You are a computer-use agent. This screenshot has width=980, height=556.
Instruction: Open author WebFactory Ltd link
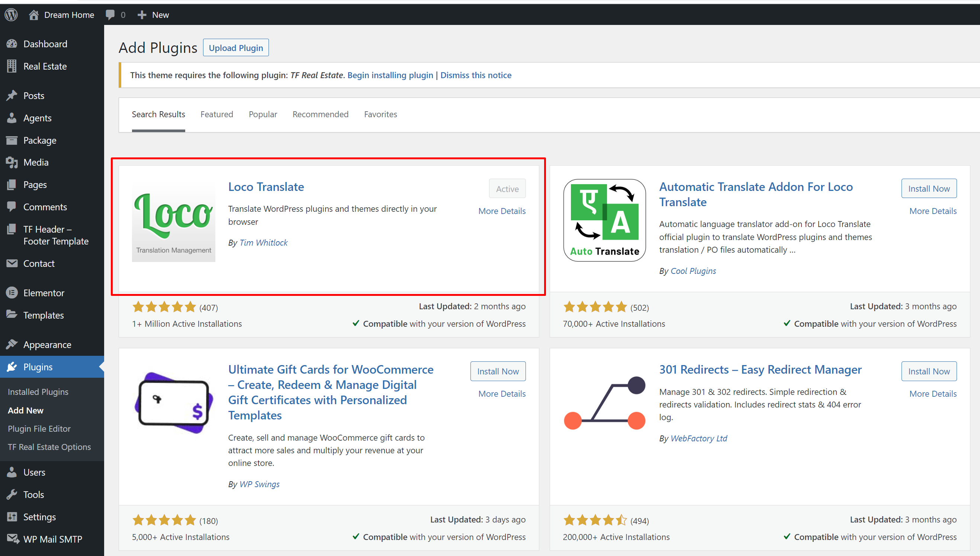tap(698, 438)
